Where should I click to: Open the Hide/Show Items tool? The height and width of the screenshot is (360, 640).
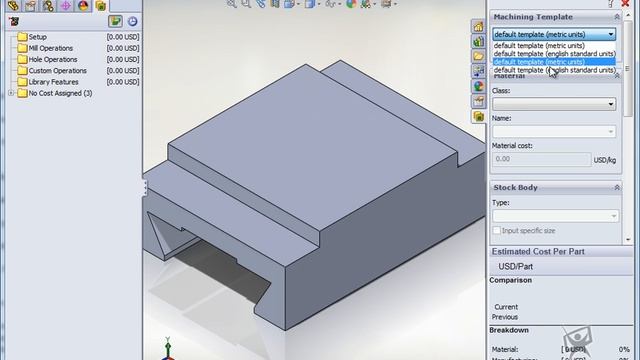click(331, 4)
